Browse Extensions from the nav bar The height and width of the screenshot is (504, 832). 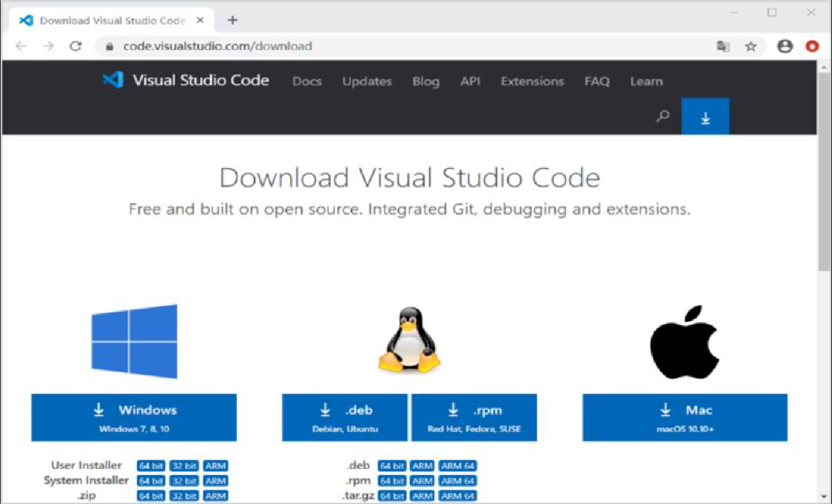click(532, 81)
